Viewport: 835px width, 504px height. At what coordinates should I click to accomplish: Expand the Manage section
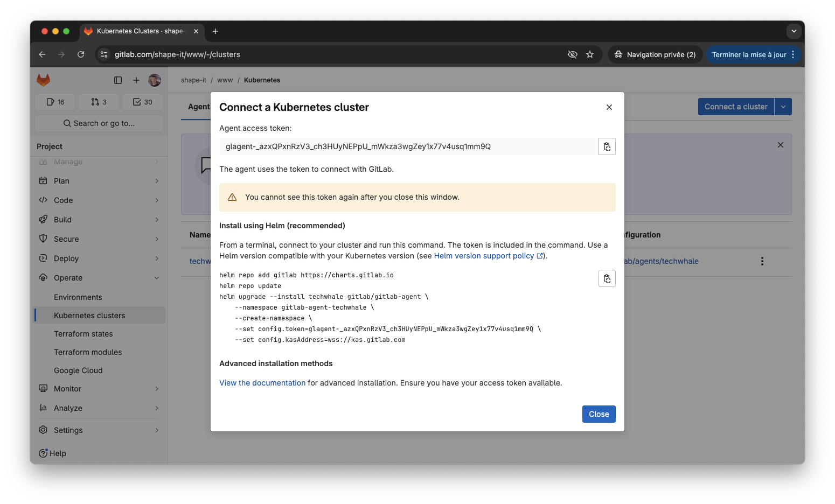coord(99,162)
